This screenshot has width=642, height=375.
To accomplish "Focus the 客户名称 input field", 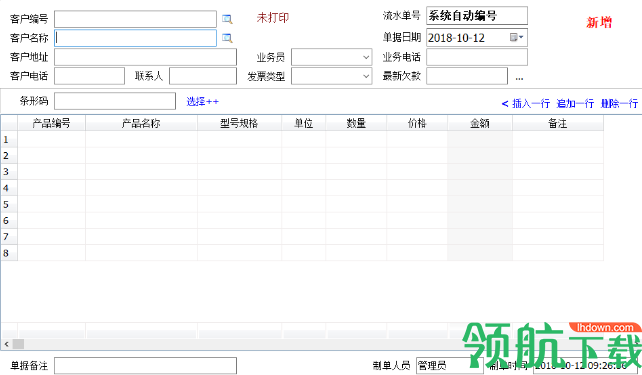I will click(136, 38).
